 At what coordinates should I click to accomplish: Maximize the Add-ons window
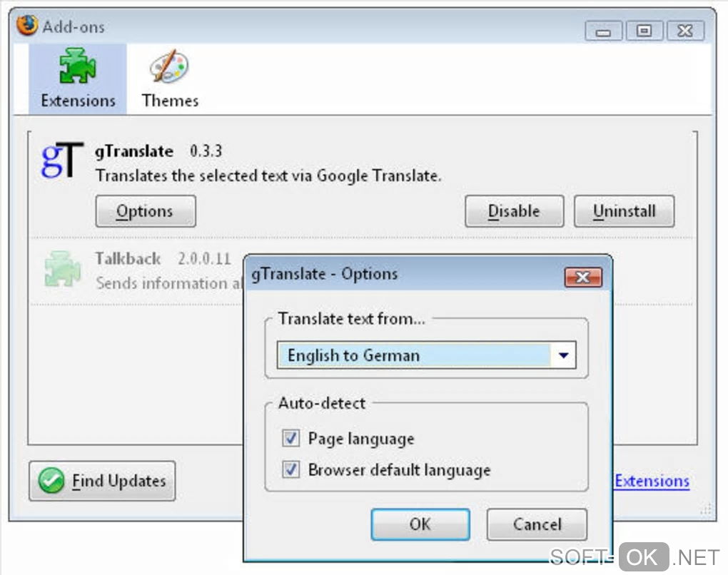pyautogui.click(x=644, y=31)
